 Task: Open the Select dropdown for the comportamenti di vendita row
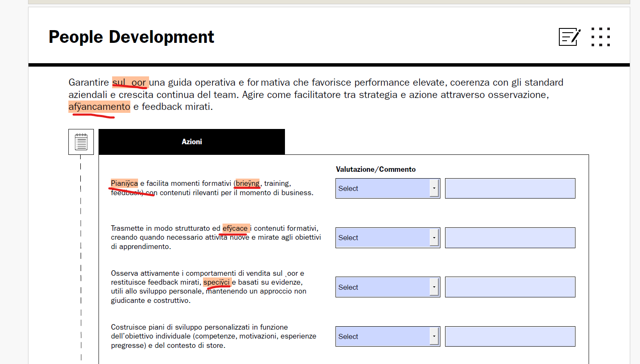pyautogui.click(x=387, y=287)
